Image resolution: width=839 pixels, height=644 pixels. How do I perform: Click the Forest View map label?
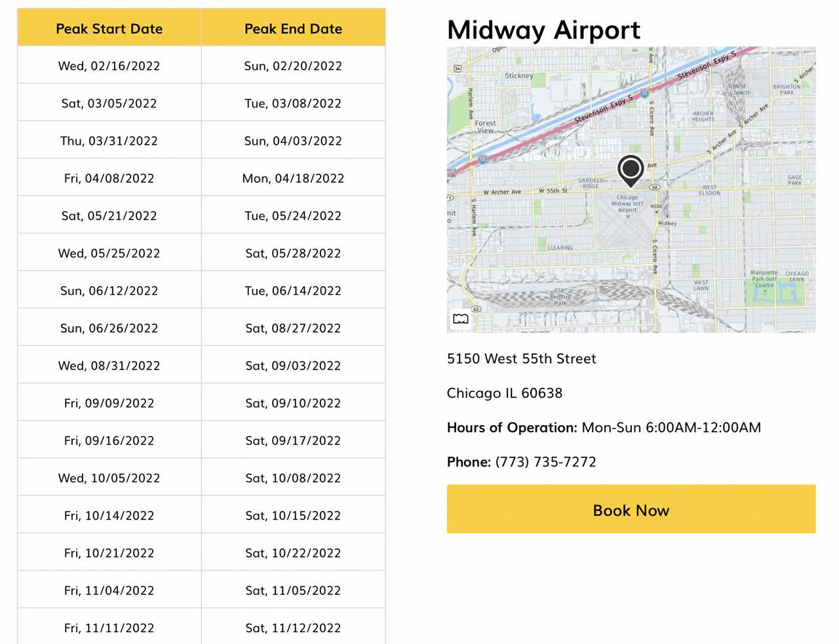[x=486, y=126]
